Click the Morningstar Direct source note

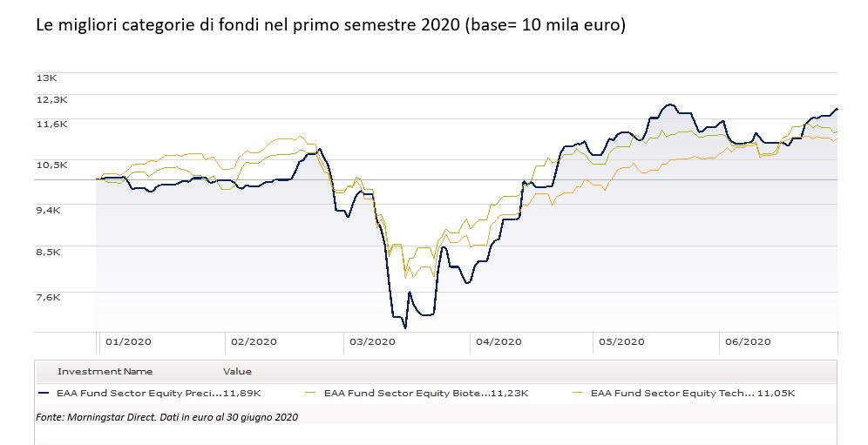pos(167,417)
